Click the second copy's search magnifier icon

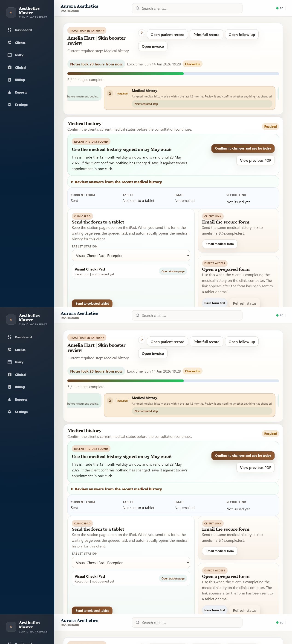(138, 315)
